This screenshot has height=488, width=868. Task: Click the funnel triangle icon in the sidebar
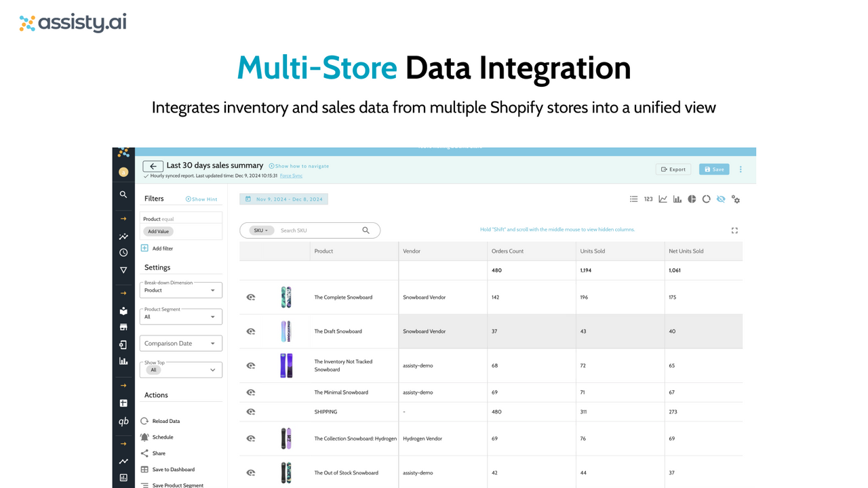pyautogui.click(x=123, y=270)
